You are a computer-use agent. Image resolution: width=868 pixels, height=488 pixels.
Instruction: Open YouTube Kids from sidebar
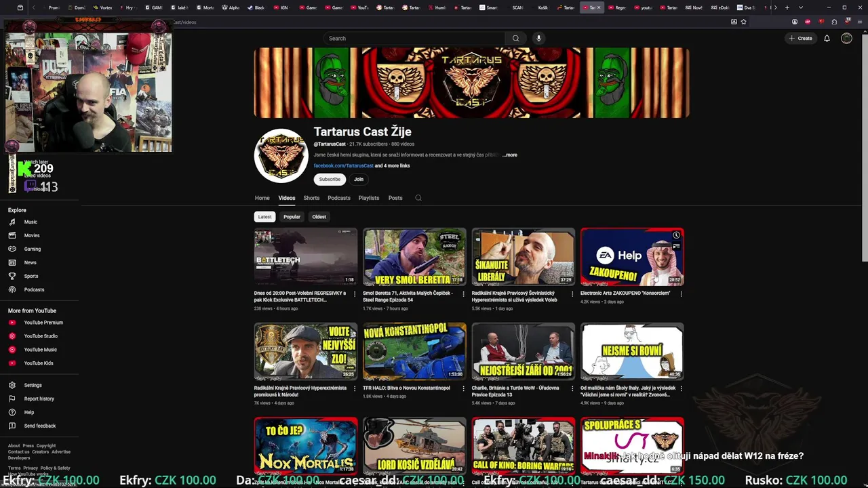click(x=39, y=363)
